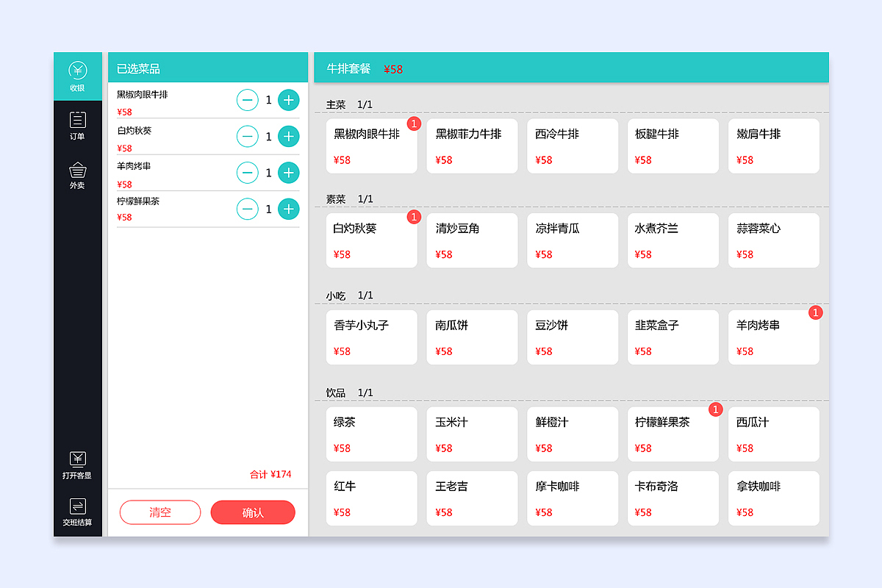Add 摩卡咖啡 from the 饮品 section
The height and width of the screenshot is (588, 882).
pos(573,498)
